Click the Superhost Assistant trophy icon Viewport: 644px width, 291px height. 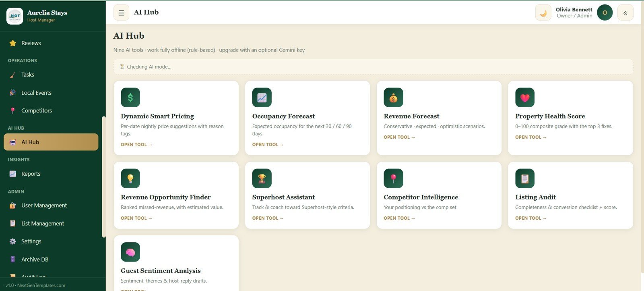point(262,179)
